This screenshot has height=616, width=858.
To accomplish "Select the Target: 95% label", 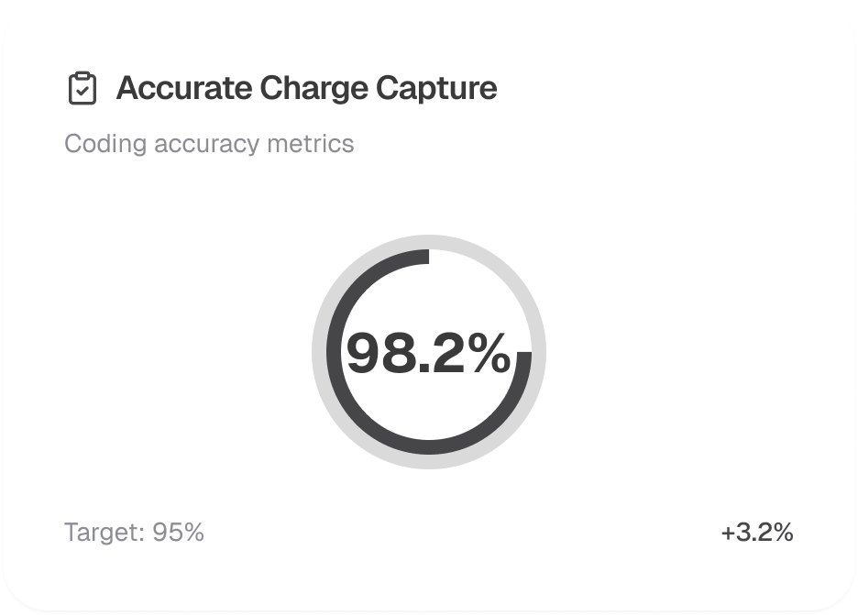I will [x=134, y=533].
